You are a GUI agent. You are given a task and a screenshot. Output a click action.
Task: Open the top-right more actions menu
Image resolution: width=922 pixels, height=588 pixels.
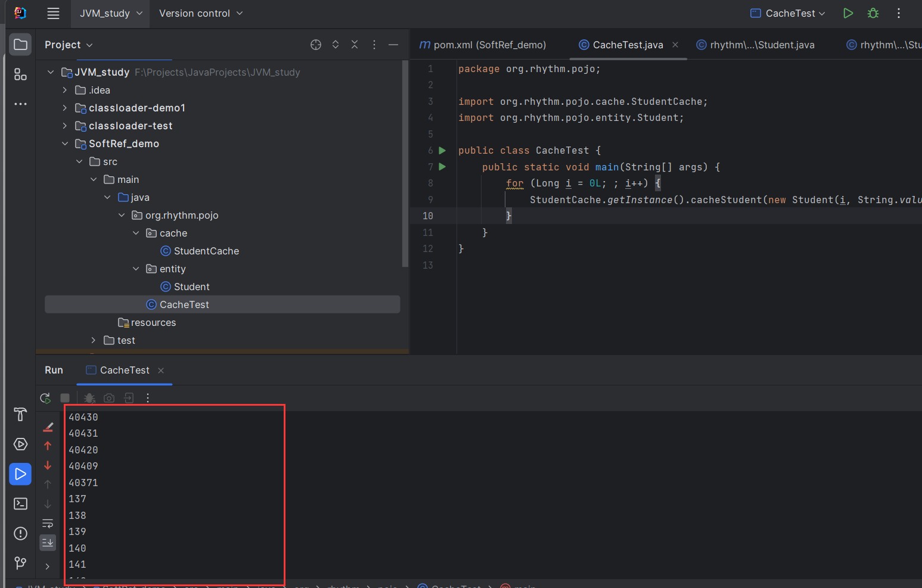point(899,13)
